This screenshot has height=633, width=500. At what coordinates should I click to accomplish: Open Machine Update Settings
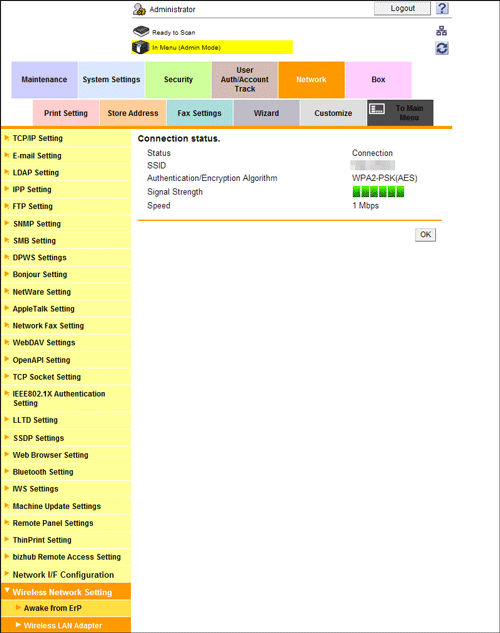66,506
